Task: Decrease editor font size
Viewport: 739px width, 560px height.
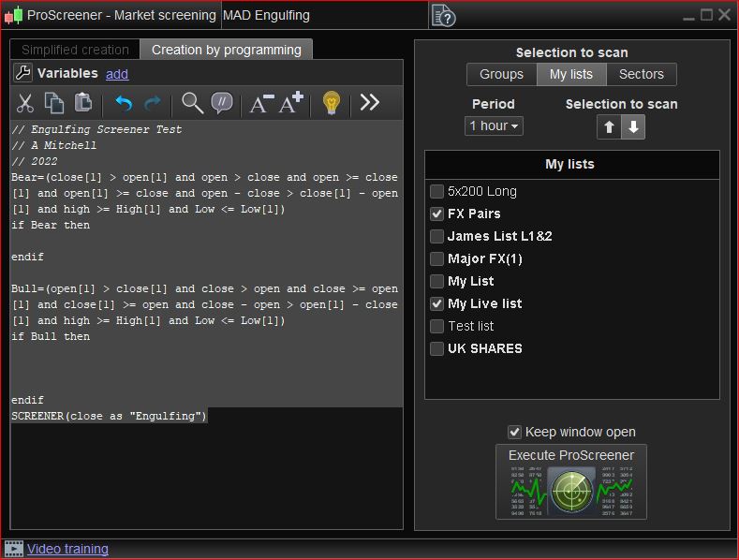Action: click(x=261, y=103)
